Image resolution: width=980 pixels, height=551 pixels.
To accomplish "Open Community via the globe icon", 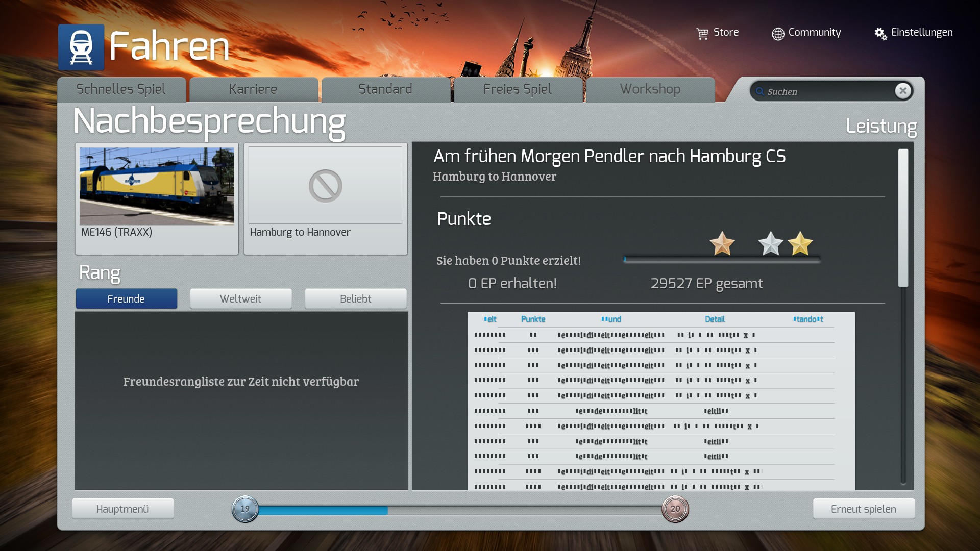I will pyautogui.click(x=777, y=34).
